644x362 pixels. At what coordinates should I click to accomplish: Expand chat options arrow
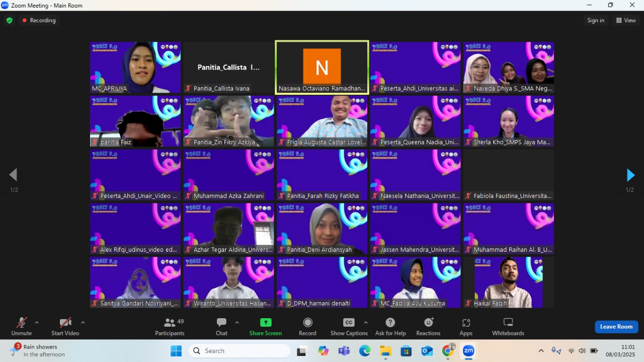[x=237, y=323]
